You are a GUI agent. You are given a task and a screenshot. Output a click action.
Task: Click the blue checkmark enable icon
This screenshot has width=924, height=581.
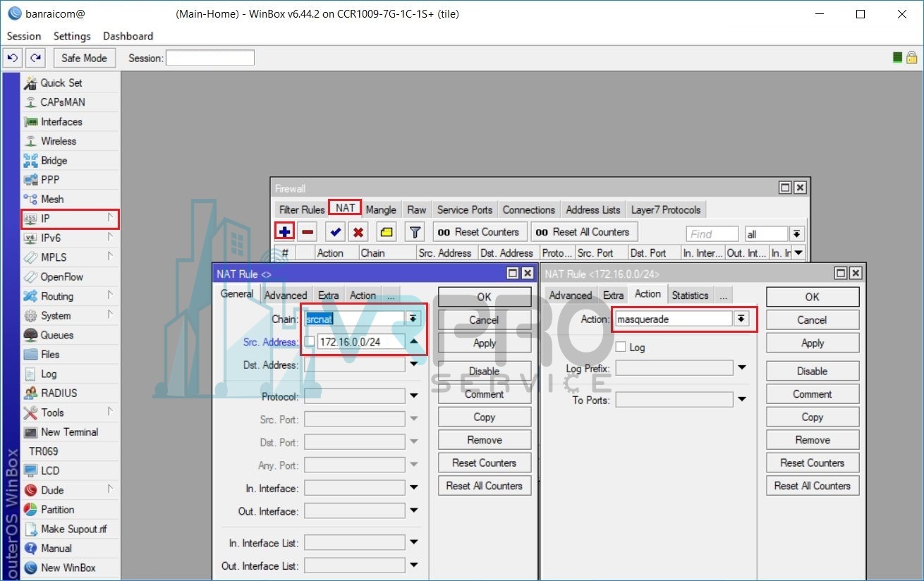click(x=335, y=231)
